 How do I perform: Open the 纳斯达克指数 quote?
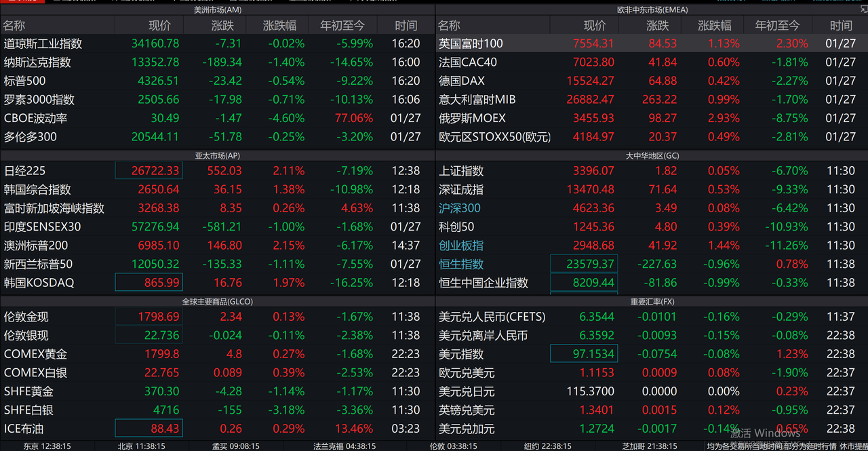(37, 62)
